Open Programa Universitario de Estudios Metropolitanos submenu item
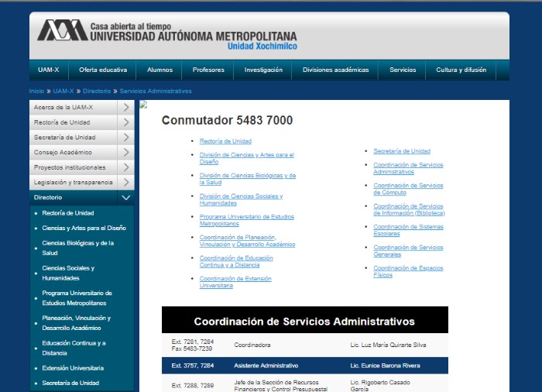This screenshot has width=542, height=392. pyautogui.click(x=77, y=298)
